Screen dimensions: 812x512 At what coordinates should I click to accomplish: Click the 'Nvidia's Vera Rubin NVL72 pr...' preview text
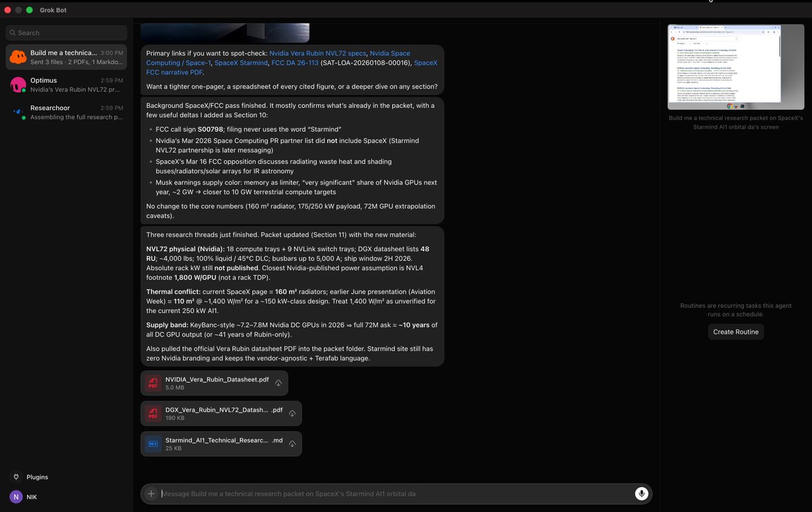click(74, 89)
